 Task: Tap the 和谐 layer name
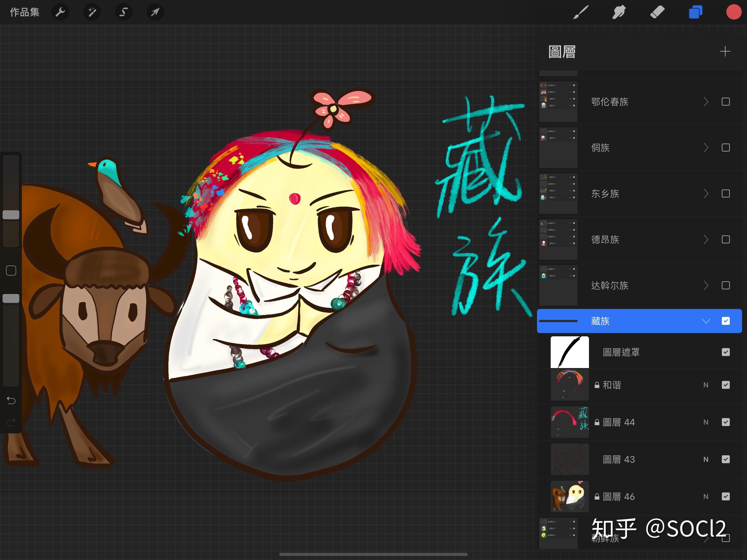612,385
